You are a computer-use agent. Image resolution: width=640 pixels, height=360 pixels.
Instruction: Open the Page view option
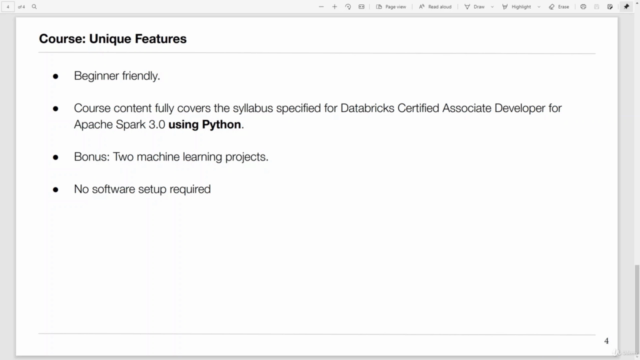point(391,7)
